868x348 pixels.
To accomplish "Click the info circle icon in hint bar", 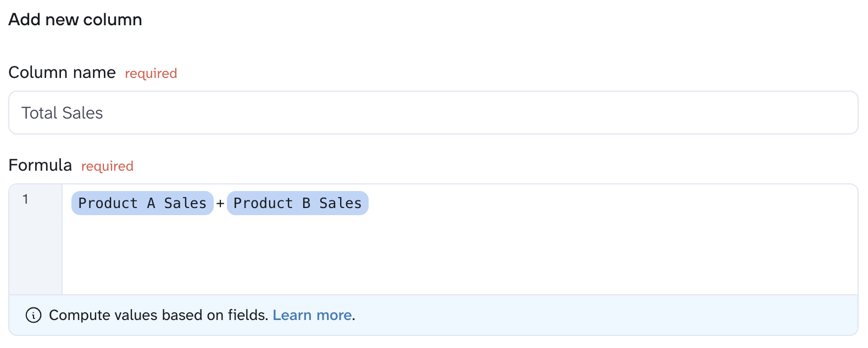I will click(34, 315).
